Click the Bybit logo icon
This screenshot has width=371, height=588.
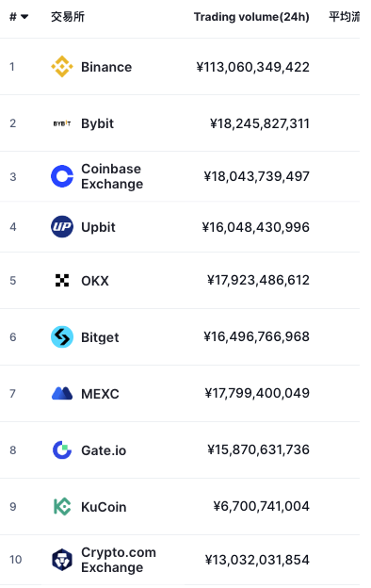[x=62, y=123]
